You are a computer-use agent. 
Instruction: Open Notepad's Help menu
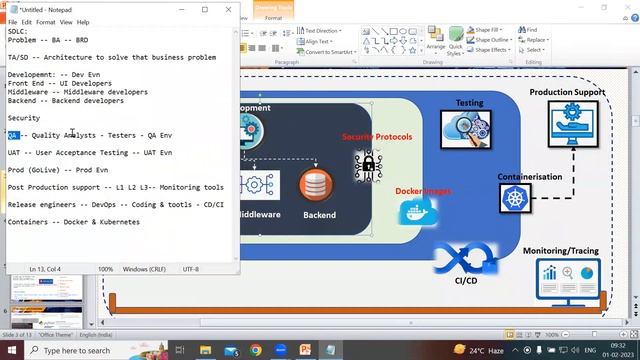(x=83, y=22)
